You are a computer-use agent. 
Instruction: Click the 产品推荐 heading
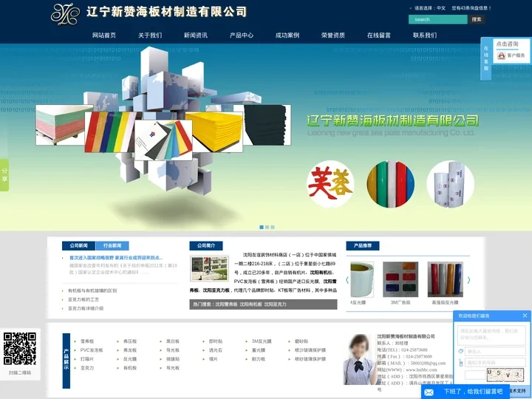363,245
